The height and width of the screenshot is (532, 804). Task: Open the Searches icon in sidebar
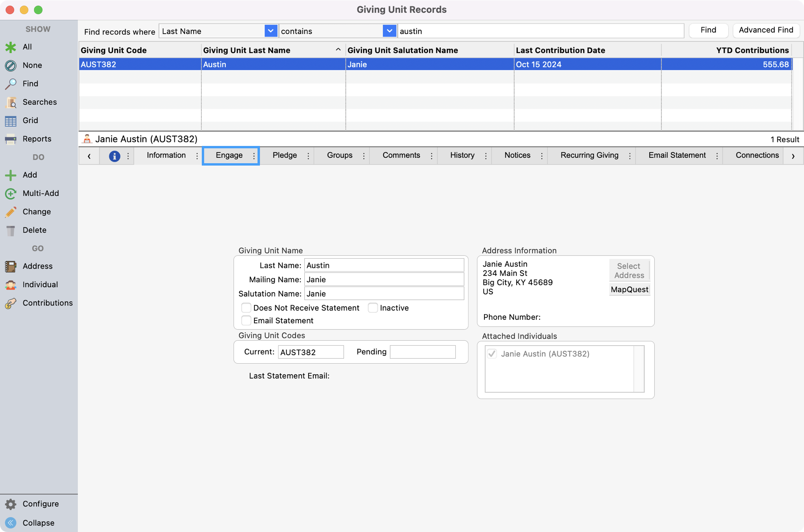pos(11,102)
